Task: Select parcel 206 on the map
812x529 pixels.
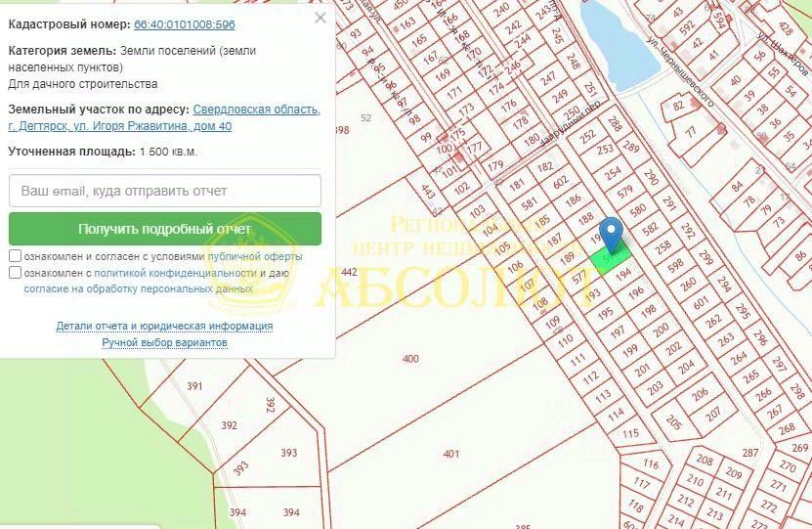Action: [699, 394]
